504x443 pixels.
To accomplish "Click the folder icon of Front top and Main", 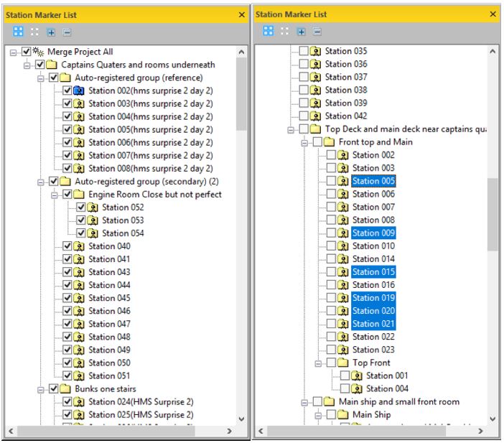I will (329, 141).
